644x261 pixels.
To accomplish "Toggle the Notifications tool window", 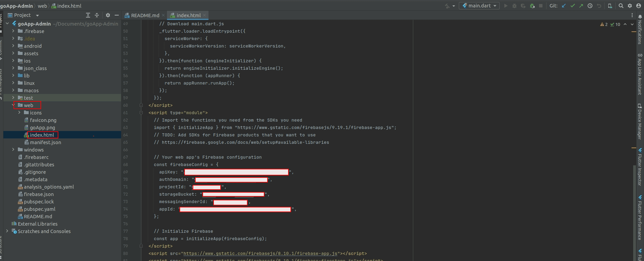I will click(640, 30).
